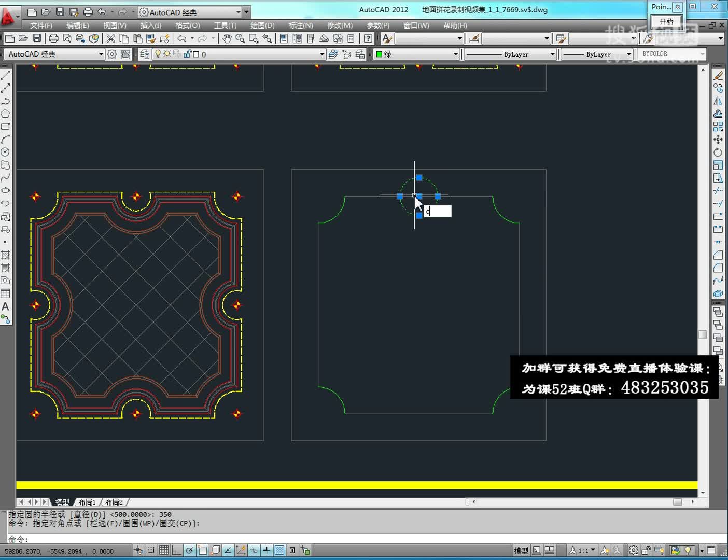The image size is (728, 560).
Task: Open the 视图(V) menu
Action: [115, 25]
